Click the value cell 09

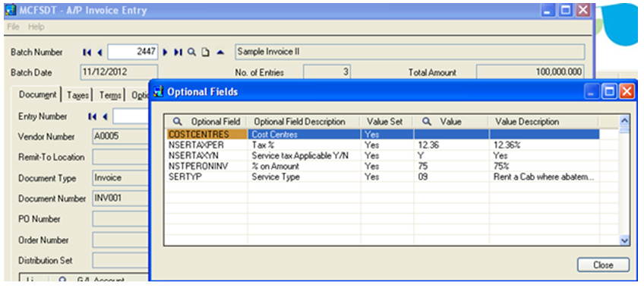(x=451, y=177)
